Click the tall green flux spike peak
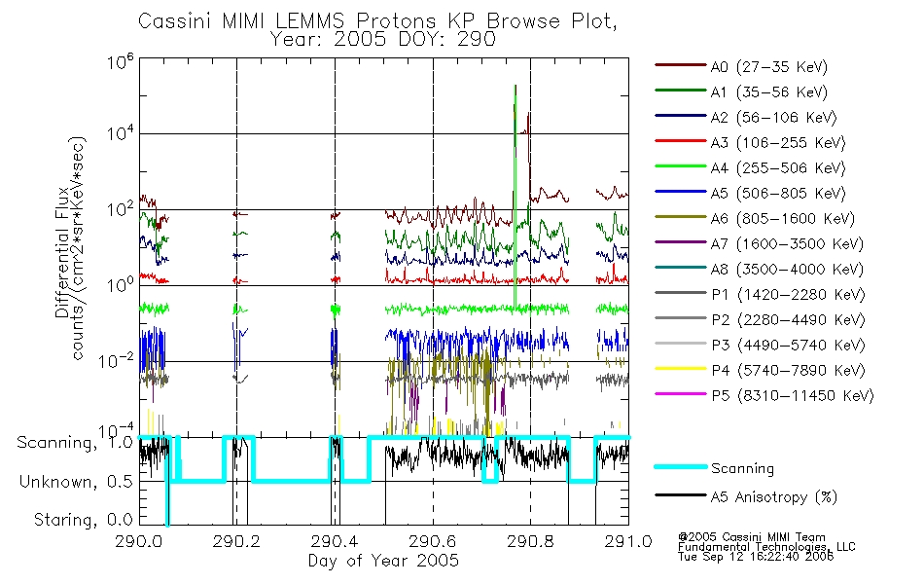Image resolution: width=924 pixels, height=584 pixels. pyautogui.click(x=515, y=88)
